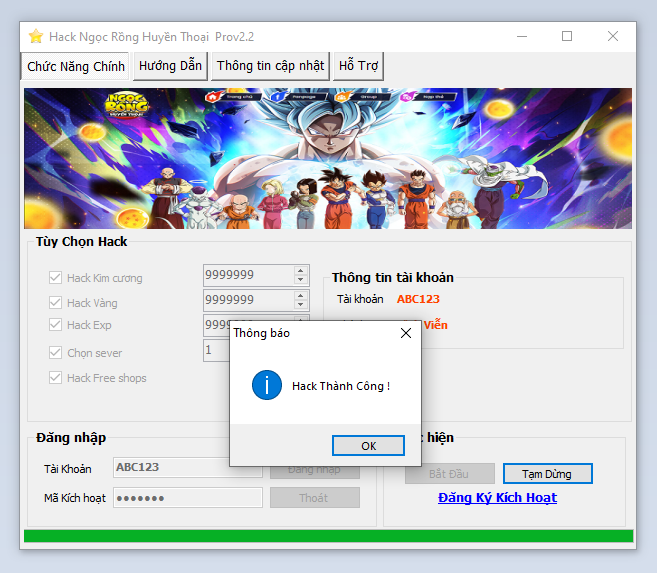The height and width of the screenshot is (574, 657).
Task: Click the blue Facebook Fanpage icon in banner
Action: tap(278, 97)
